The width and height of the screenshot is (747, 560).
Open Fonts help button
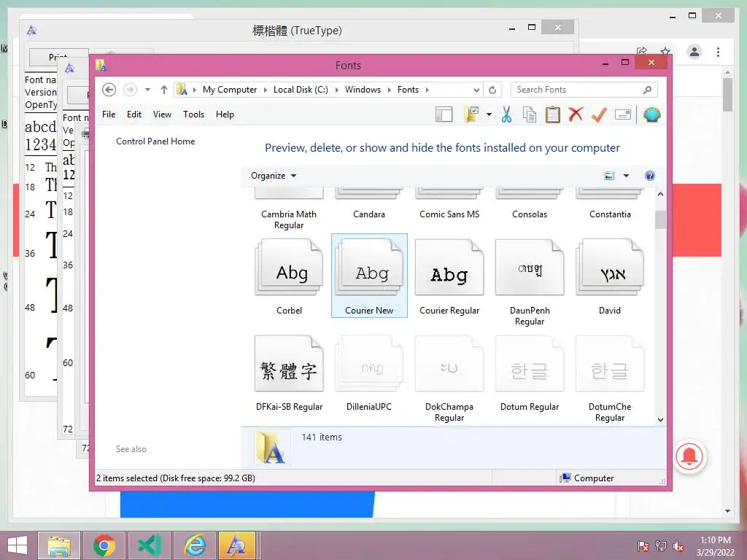pyautogui.click(x=650, y=176)
